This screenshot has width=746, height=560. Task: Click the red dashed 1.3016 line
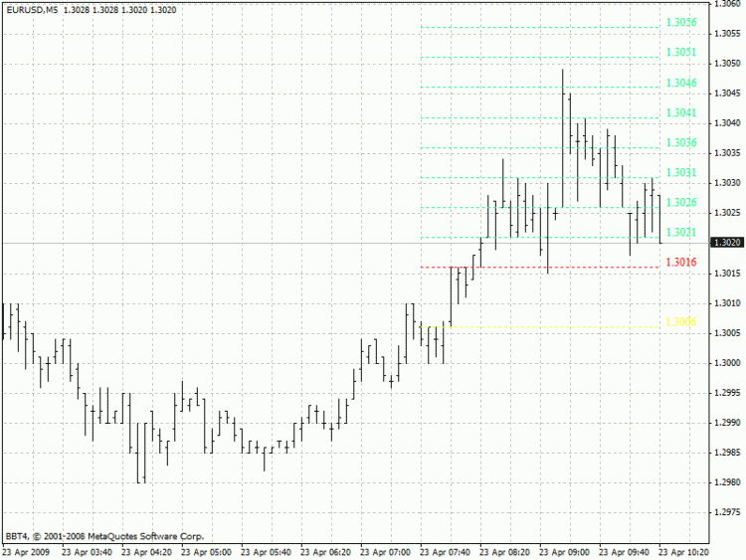pyautogui.click(x=540, y=268)
